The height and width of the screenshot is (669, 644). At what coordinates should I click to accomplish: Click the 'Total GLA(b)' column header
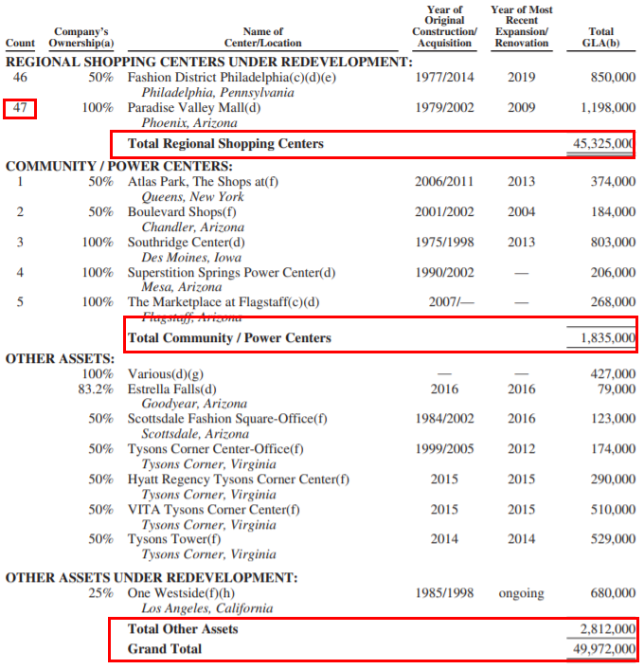click(x=601, y=38)
